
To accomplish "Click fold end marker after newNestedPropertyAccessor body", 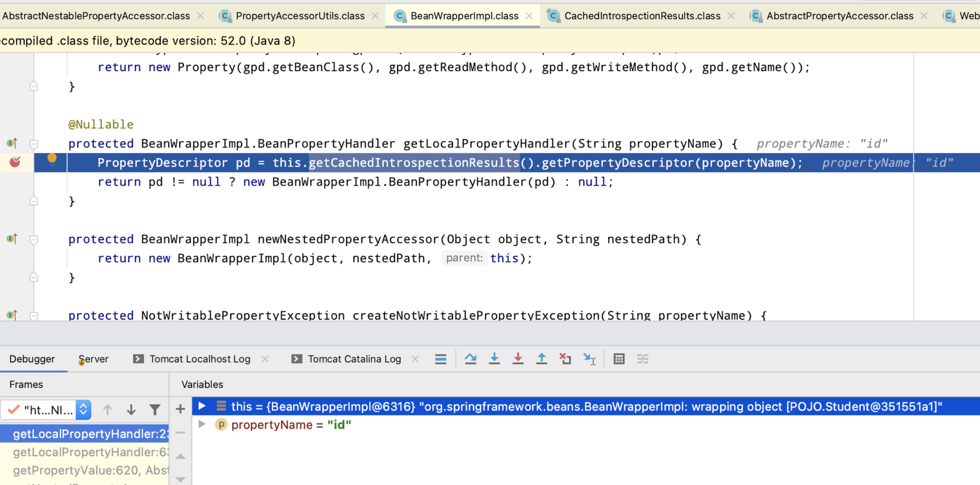I will [34, 277].
